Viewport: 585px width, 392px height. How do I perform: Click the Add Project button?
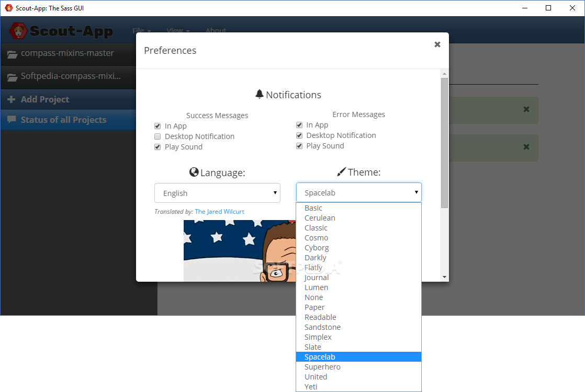coord(68,99)
